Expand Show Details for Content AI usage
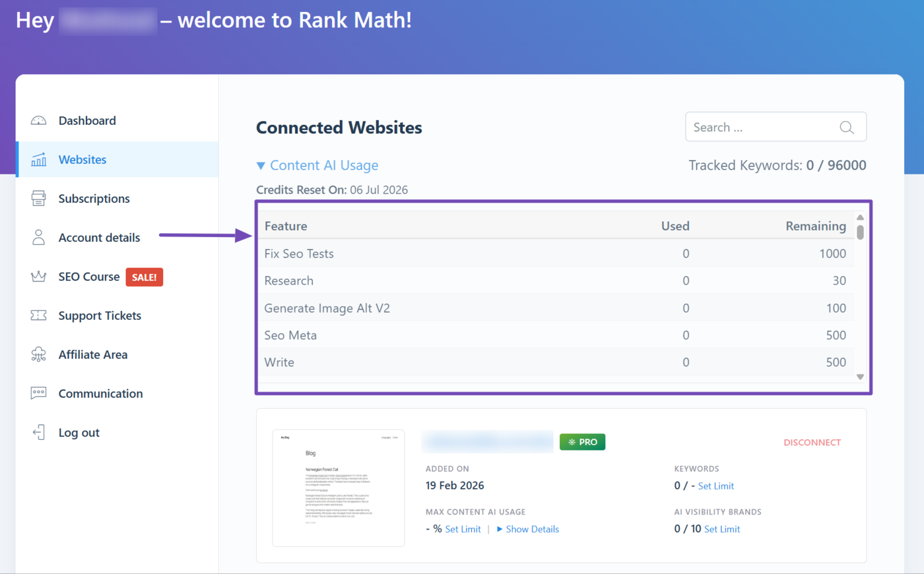924x574 pixels. 527,529
